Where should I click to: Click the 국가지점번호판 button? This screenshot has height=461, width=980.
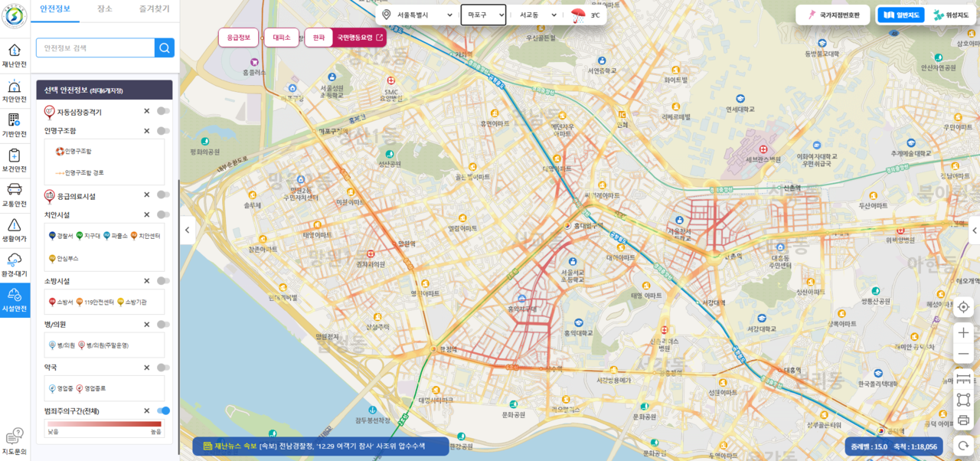coord(832,15)
